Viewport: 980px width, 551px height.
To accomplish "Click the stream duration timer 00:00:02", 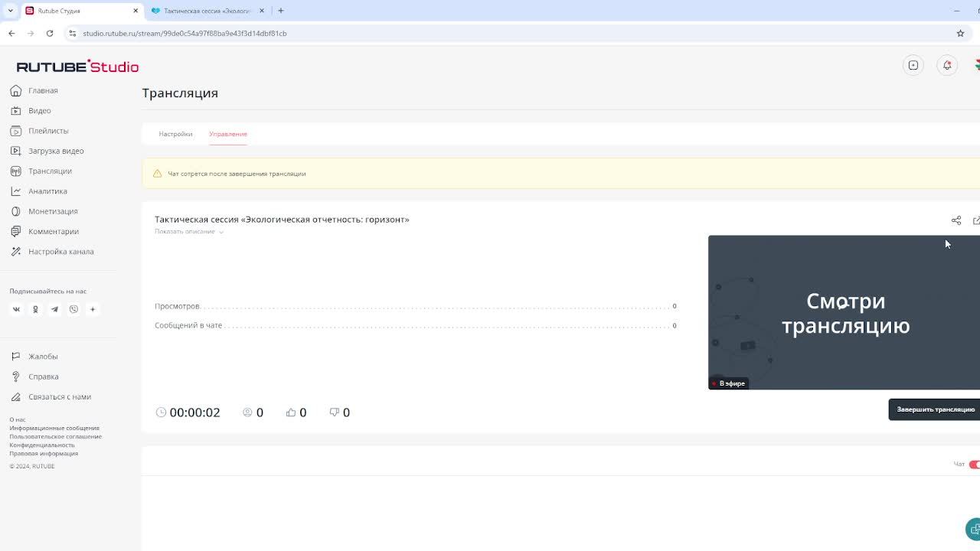I will coord(194,412).
